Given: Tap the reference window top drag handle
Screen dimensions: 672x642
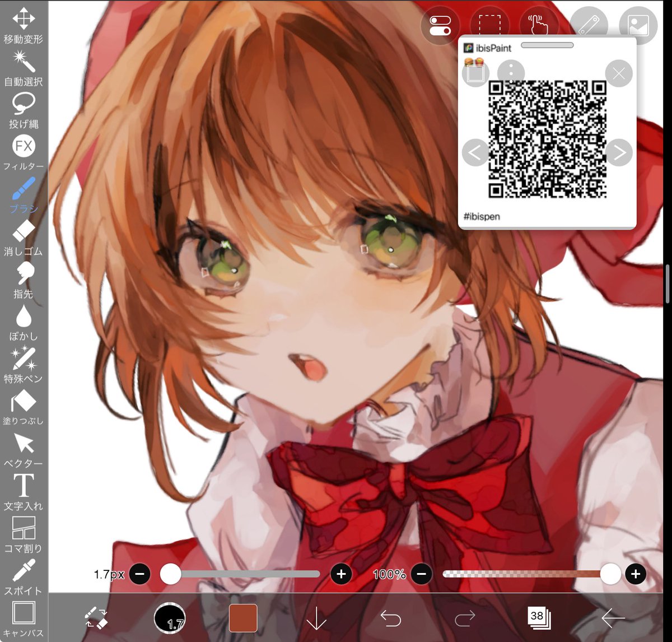Looking at the screenshot, I should point(547,45).
